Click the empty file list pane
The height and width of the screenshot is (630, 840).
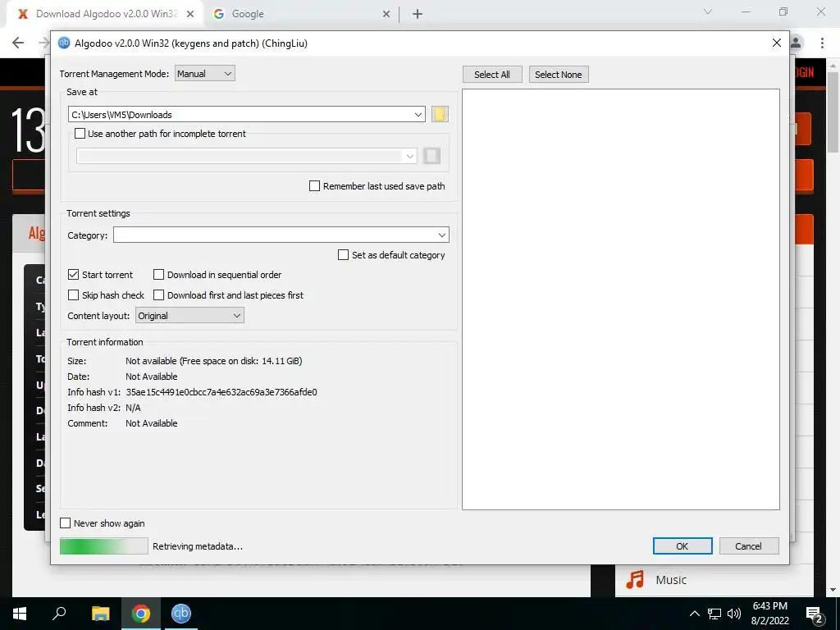[x=620, y=299]
